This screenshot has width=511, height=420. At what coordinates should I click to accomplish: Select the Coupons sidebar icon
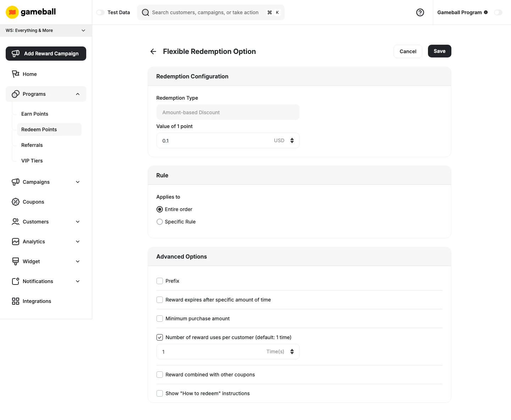[x=15, y=201]
